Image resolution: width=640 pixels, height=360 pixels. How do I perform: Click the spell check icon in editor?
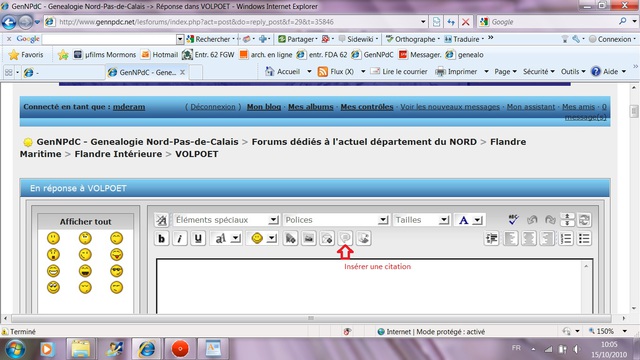coord(513,220)
